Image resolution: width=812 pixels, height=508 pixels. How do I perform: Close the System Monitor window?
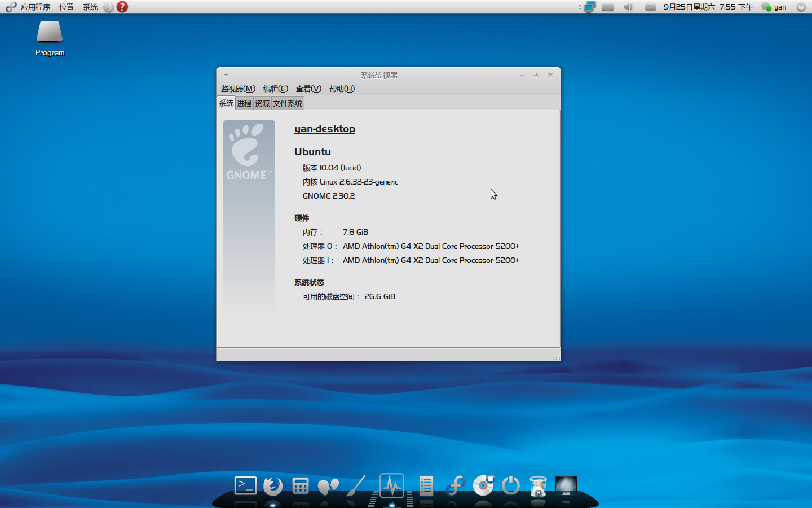[550, 75]
